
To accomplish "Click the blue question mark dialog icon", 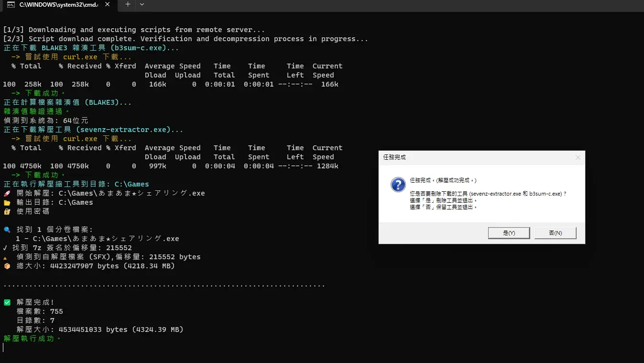I will pos(398,184).
